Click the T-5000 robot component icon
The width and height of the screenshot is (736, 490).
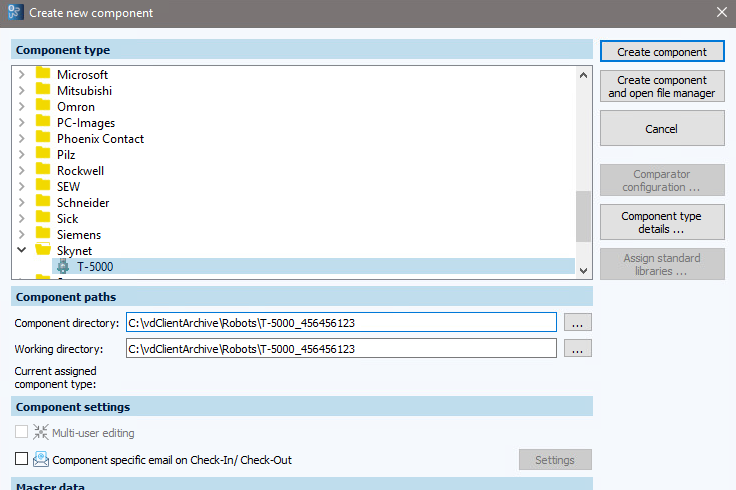coord(62,267)
